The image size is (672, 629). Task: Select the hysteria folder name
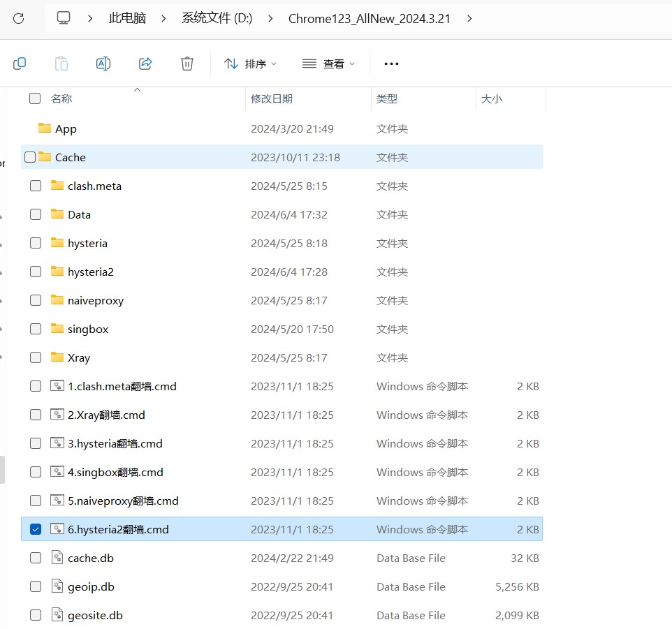coord(87,243)
